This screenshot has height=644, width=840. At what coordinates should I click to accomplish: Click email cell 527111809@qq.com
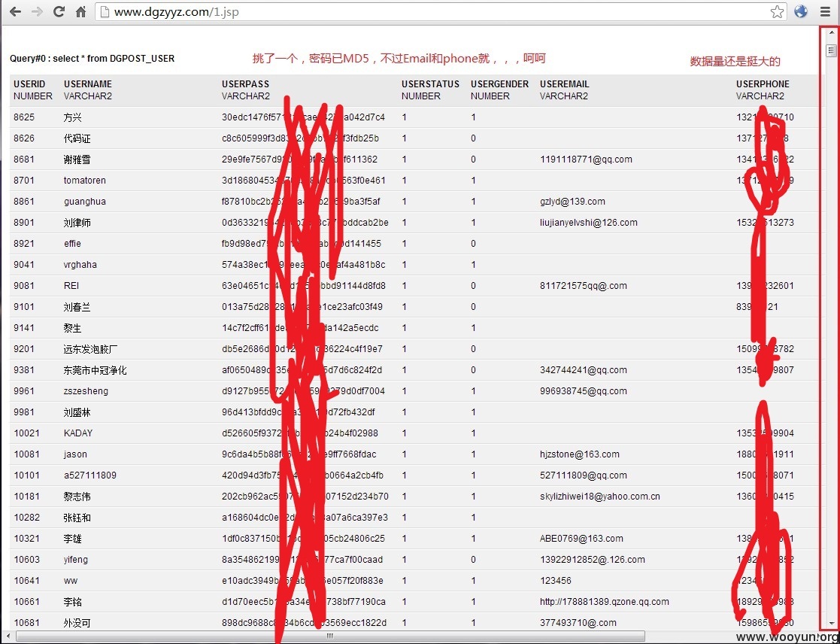(x=584, y=475)
